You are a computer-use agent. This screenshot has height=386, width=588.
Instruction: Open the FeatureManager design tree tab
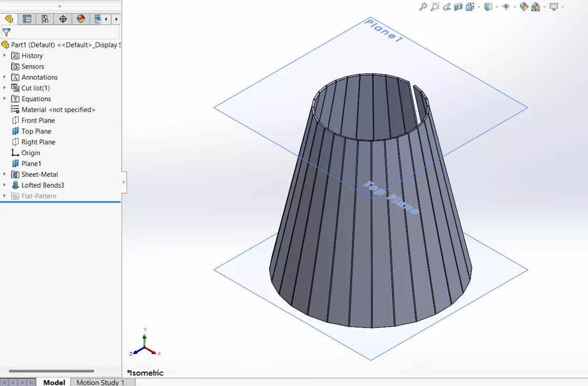(x=9, y=19)
